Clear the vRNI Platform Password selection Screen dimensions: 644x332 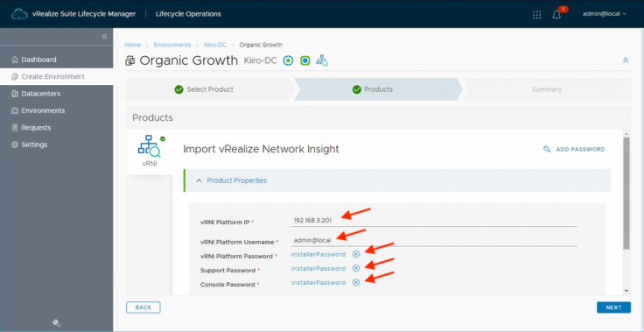coord(356,254)
